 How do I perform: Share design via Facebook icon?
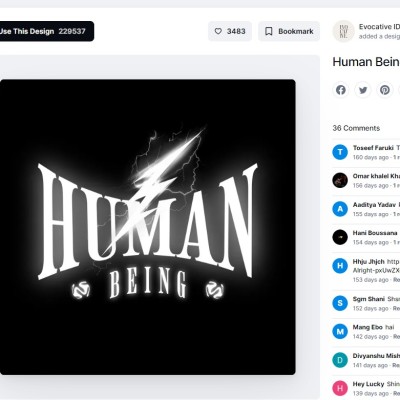coord(341,90)
